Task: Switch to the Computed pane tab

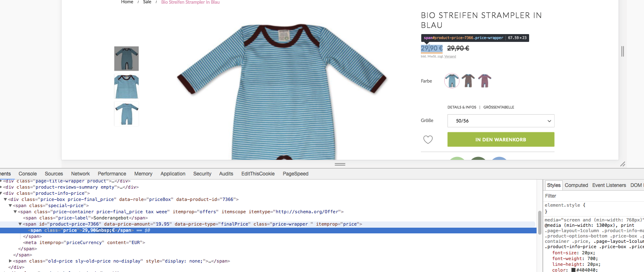Action: click(x=576, y=185)
